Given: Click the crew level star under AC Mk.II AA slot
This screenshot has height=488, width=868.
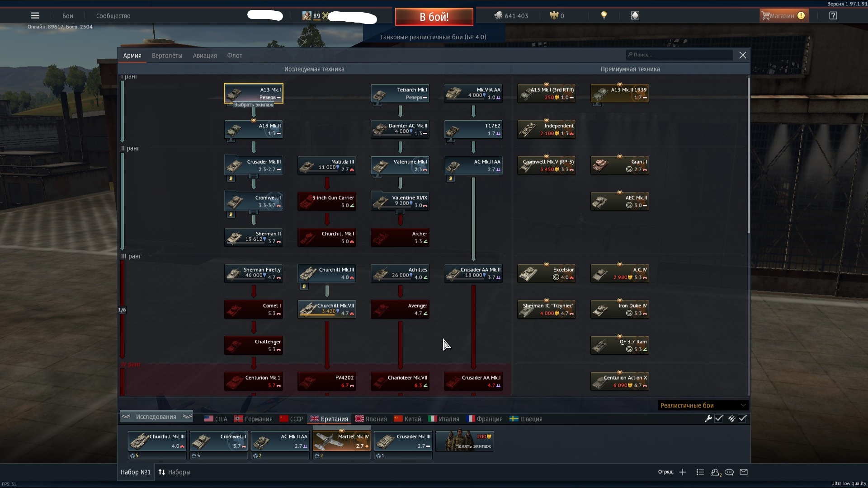Looking at the screenshot, I should click(x=255, y=456).
